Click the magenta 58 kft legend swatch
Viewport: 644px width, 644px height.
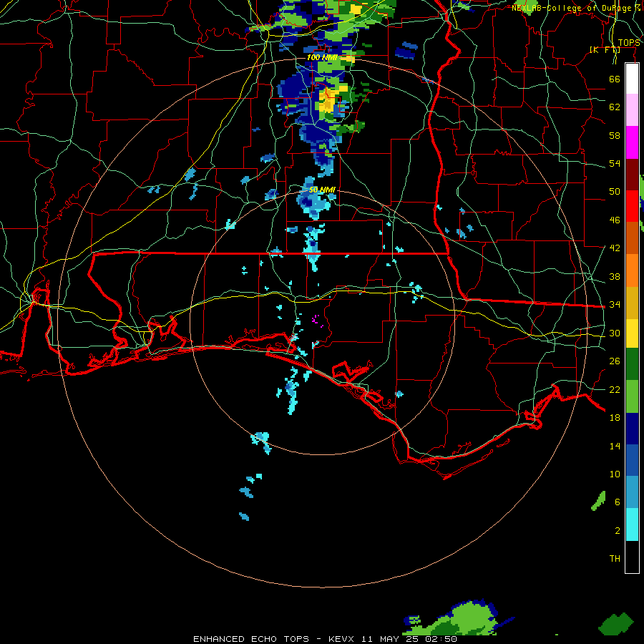[x=632, y=142]
